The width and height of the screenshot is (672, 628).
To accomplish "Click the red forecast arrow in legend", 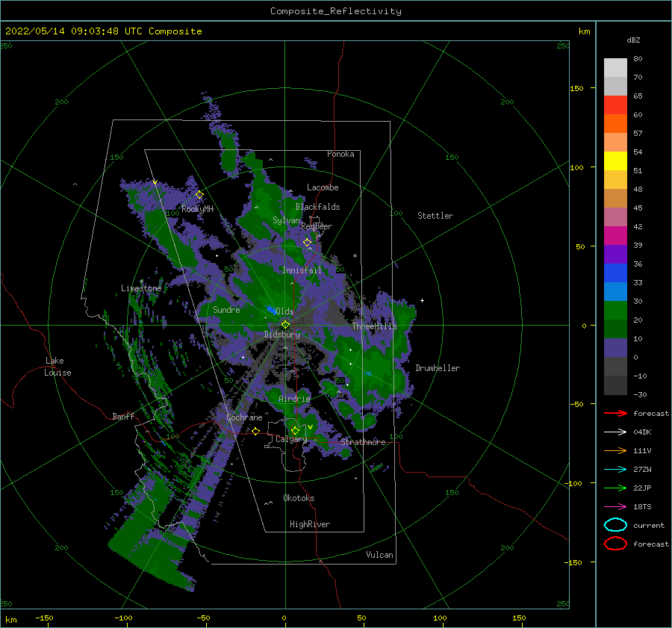I will [615, 413].
